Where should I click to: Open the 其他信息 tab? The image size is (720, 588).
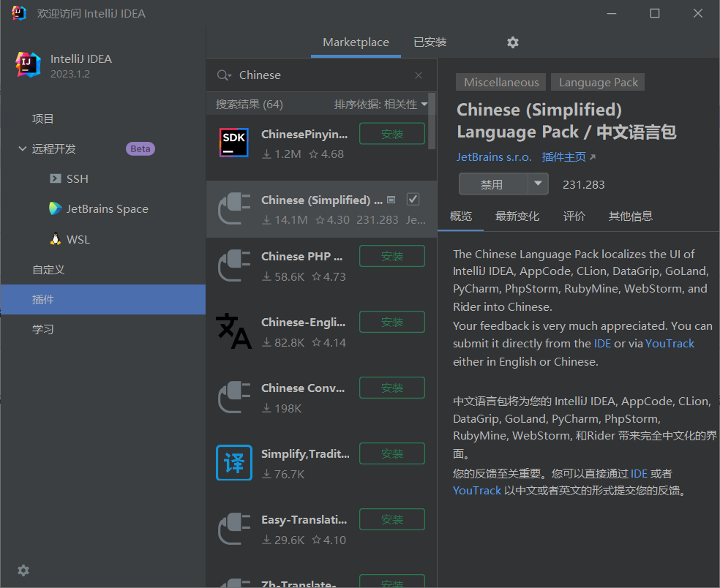pos(630,216)
